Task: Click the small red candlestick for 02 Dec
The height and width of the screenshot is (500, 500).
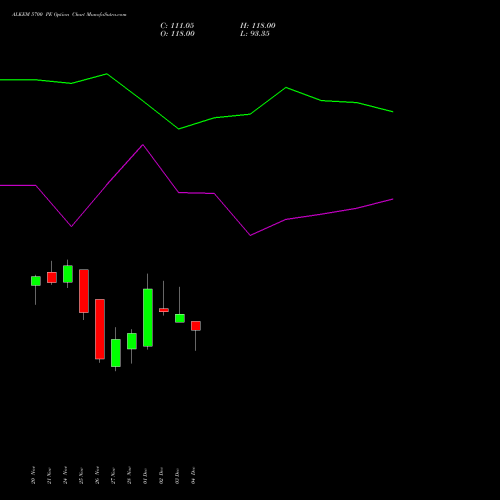Action: point(164,310)
